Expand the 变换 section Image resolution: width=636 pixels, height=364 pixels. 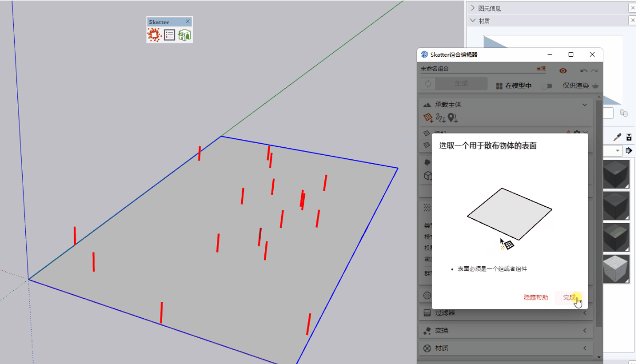[x=584, y=330]
